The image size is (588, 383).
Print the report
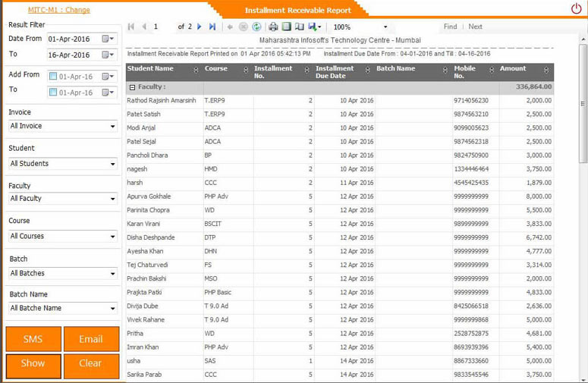coord(273,27)
